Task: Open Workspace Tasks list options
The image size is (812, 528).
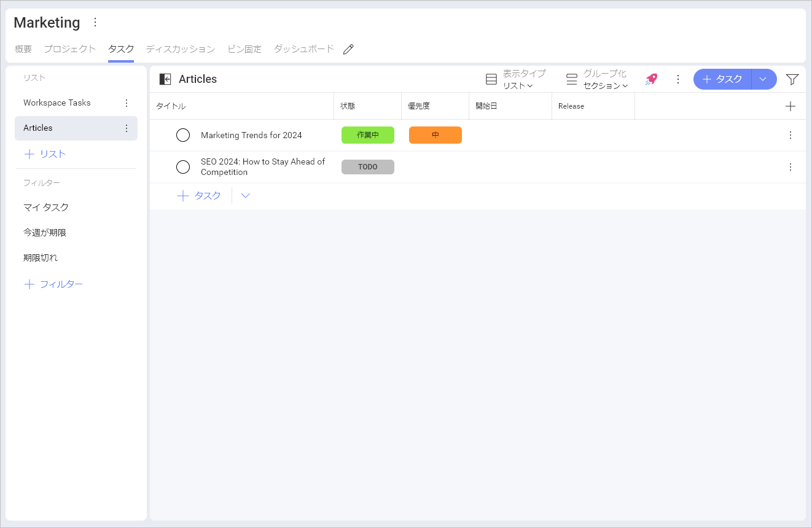Action: 127,103
